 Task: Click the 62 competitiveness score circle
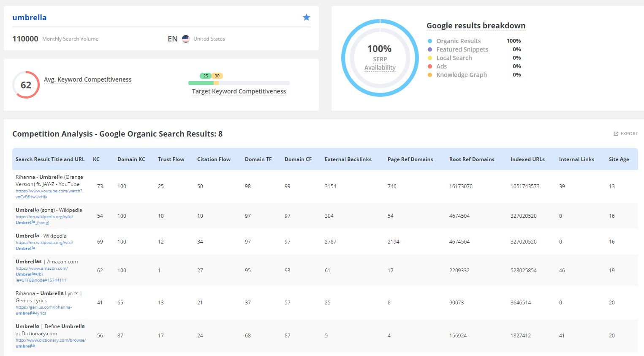click(x=26, y=85)
